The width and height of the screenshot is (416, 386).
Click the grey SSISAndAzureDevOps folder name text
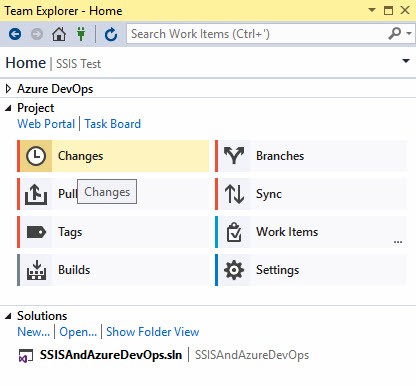[x=252, y=355]
